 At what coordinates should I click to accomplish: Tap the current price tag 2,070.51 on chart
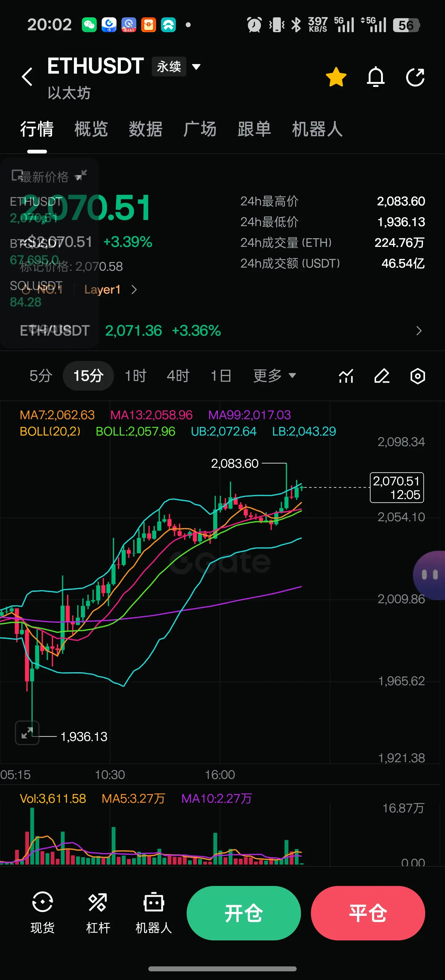[x=397, y=488]
